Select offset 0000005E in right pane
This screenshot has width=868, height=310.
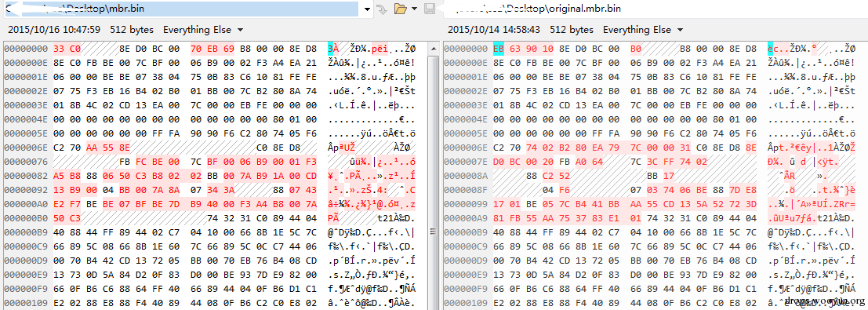tap(465, 133)
